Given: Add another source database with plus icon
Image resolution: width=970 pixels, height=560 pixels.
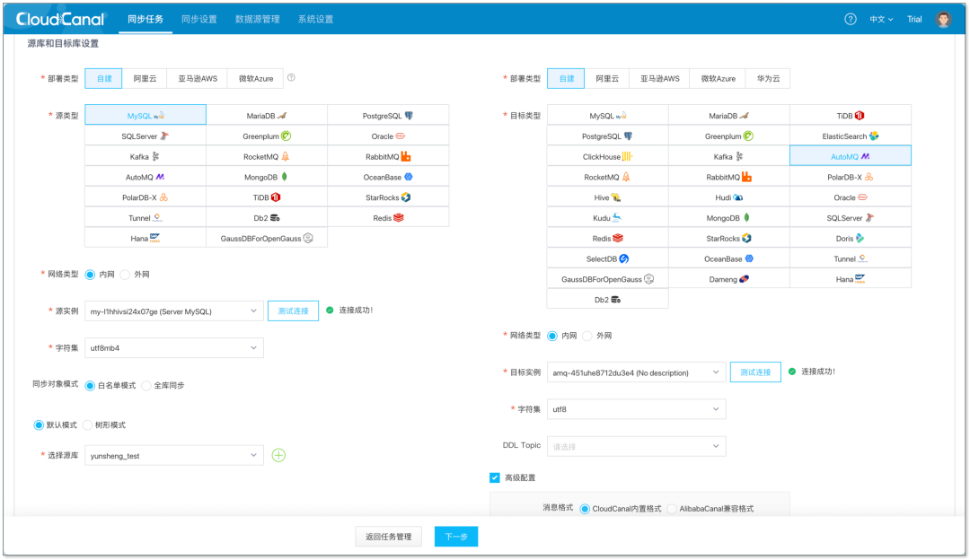Looking at the screenshot, I should pyautogui.click(x=278, y=456).
